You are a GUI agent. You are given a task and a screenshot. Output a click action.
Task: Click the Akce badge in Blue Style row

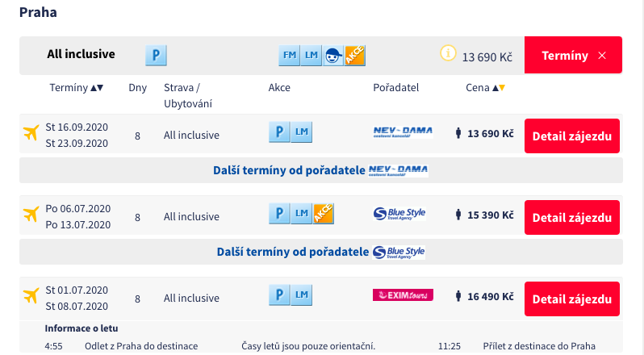(323, 214)
